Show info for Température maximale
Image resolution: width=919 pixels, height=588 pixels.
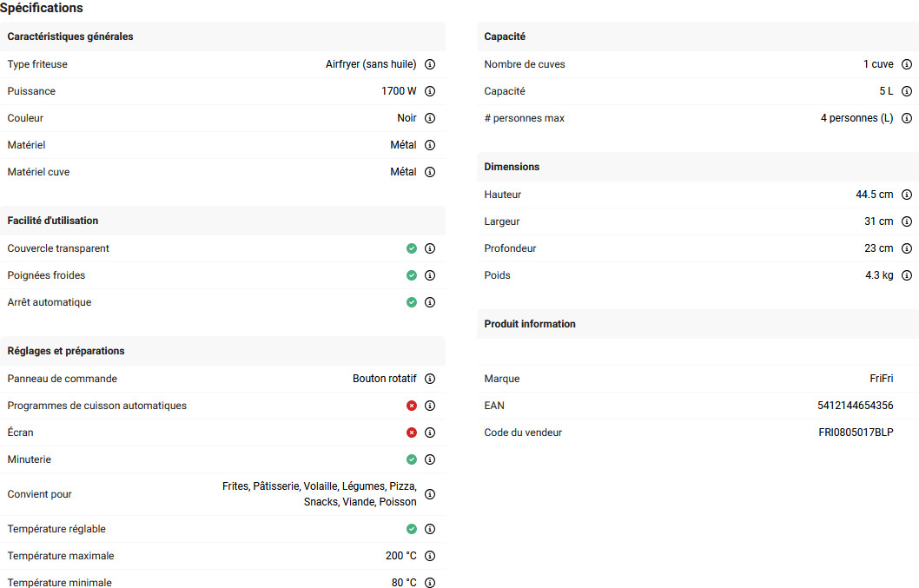430,556
